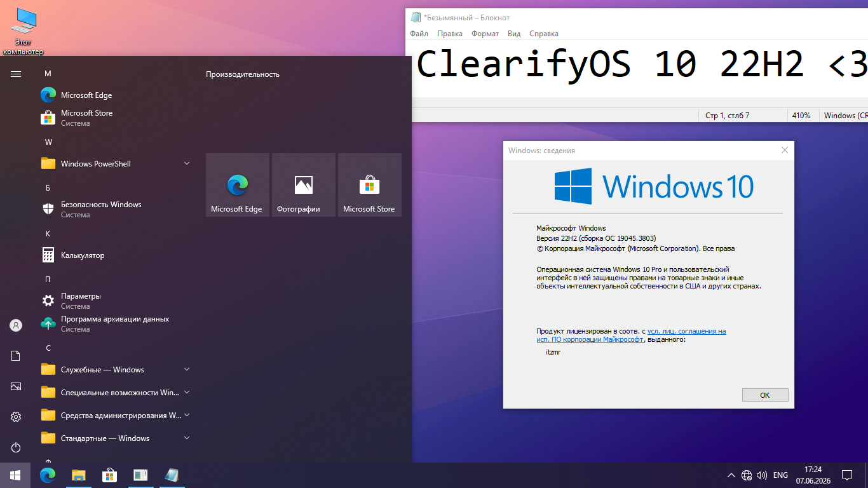
Task: Click the "К" letter header in app list
Action: [48, 234]
